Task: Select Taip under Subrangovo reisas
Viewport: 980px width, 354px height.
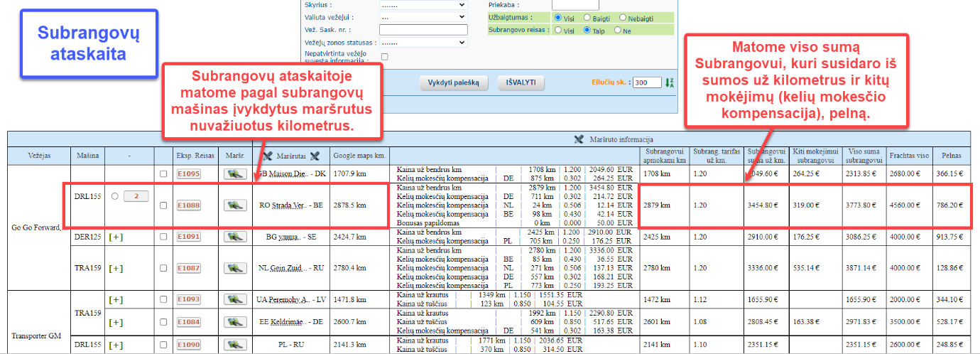Action: pos(587,30)
